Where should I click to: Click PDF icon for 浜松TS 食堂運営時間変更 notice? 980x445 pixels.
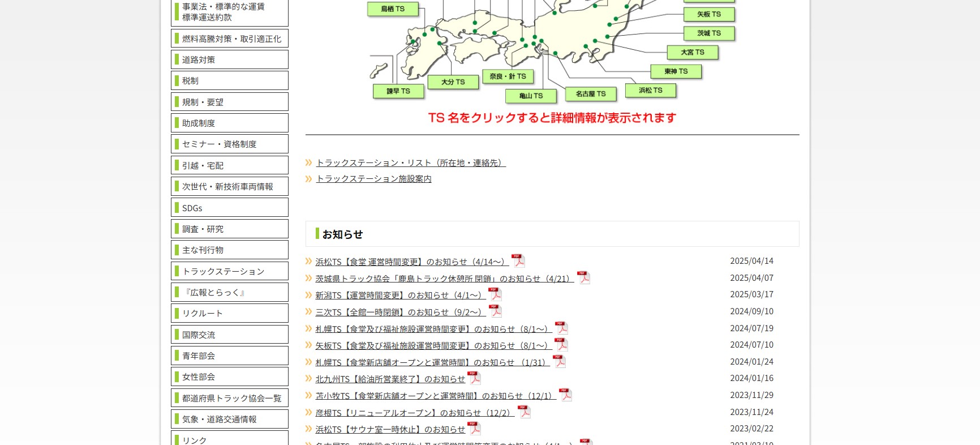click(518, 261)
